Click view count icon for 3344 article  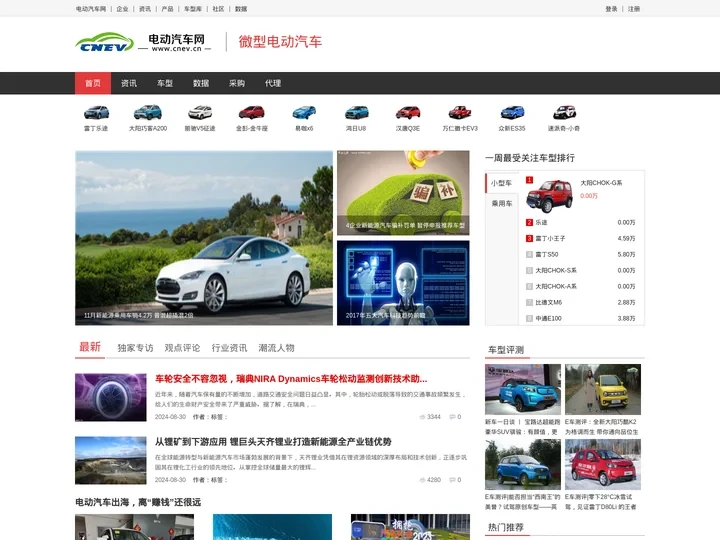coord(422,417)
